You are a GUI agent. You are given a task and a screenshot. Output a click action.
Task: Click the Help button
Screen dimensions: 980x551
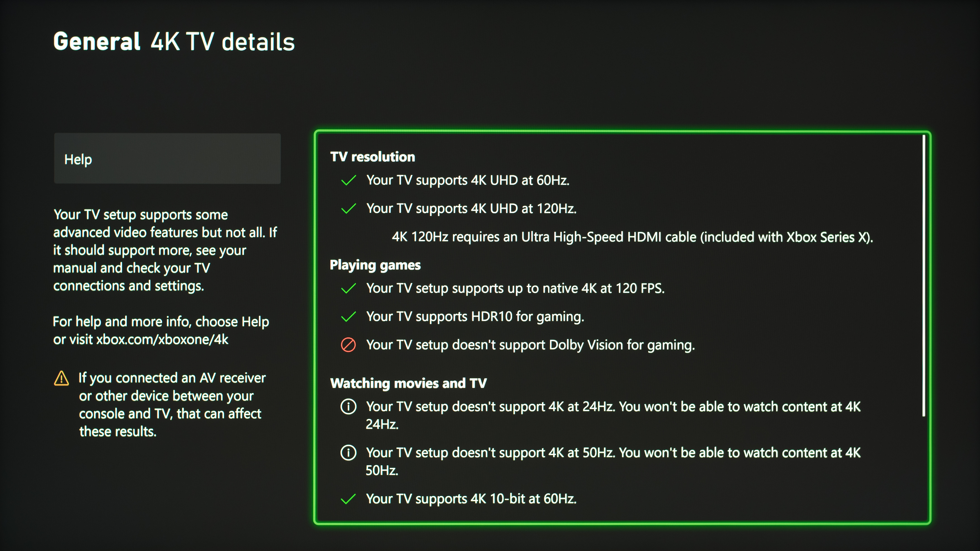[x=167, y=158]
